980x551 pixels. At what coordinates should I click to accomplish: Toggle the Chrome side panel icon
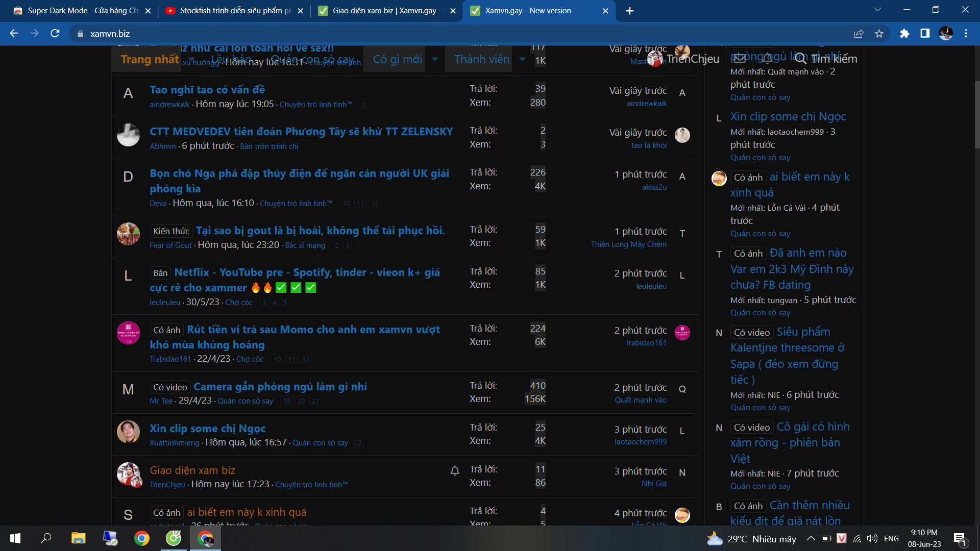[x=925, y=34]
